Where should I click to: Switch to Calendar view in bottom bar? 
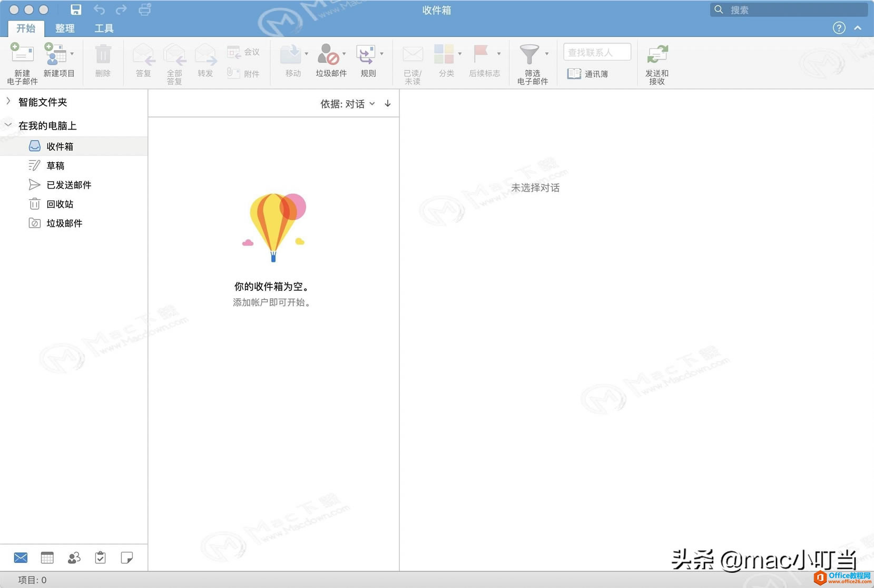(x=47, y=557)
